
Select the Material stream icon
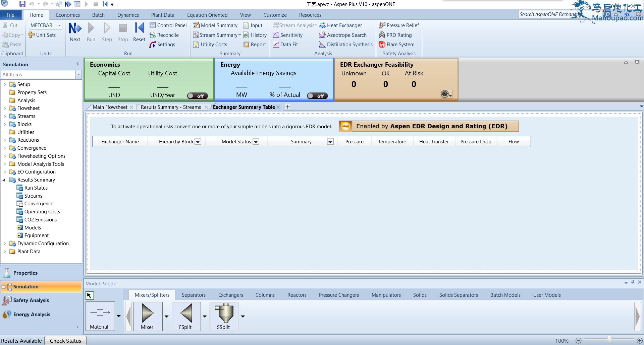click(x=100, y=316)
